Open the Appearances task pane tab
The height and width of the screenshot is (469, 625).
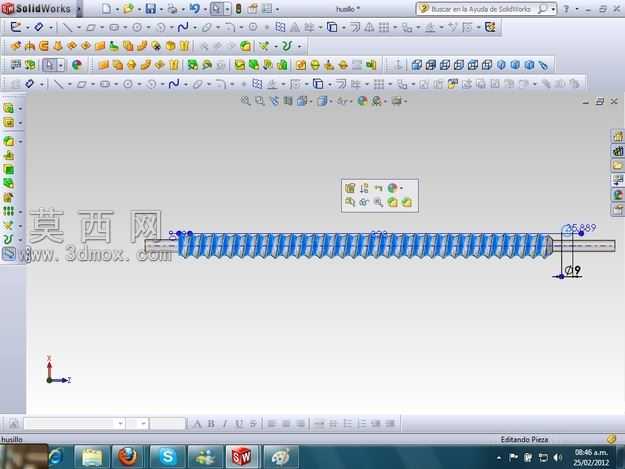618,195
